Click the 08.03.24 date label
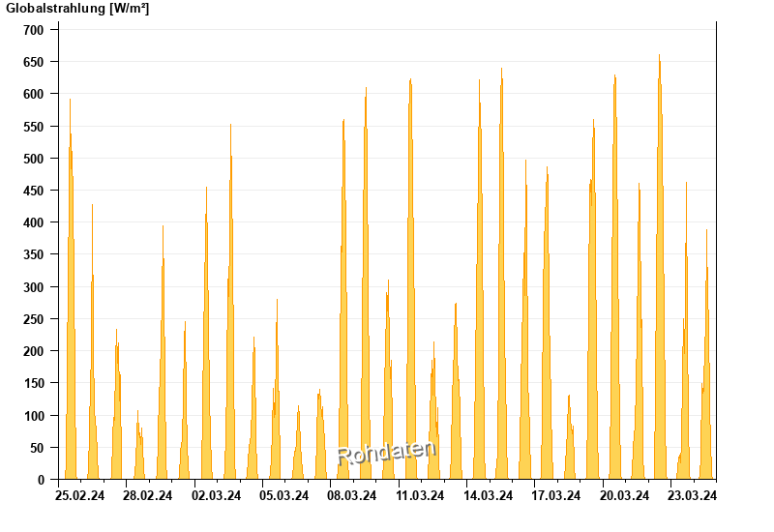This screenshot has width=774, height=532. click(352, 495)
